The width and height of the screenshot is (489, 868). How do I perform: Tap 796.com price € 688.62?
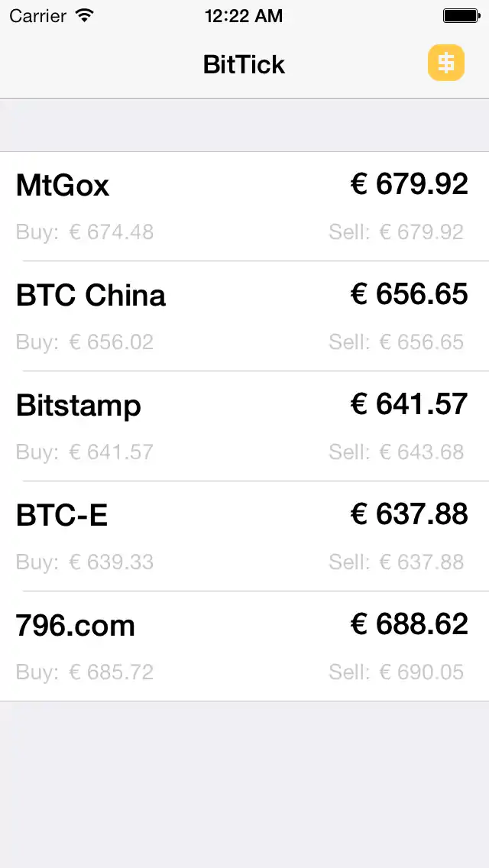(x=410, y=623)
